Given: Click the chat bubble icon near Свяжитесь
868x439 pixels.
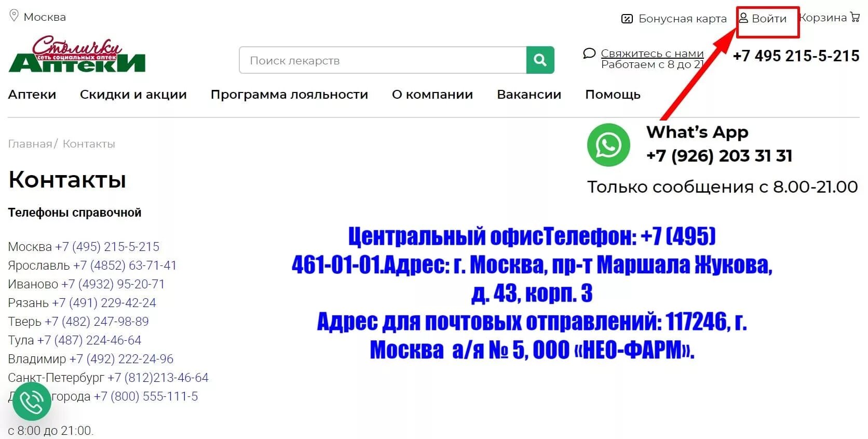Looking at the screenshot, I should coord(589,54).
